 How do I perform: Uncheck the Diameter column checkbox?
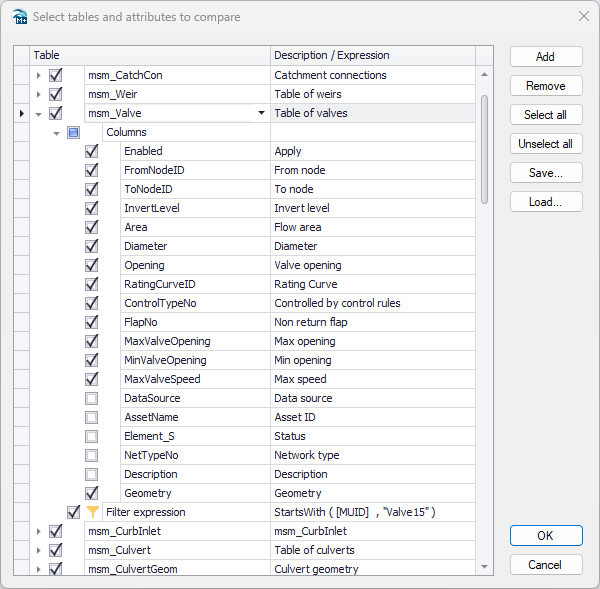tap(91, 246)
